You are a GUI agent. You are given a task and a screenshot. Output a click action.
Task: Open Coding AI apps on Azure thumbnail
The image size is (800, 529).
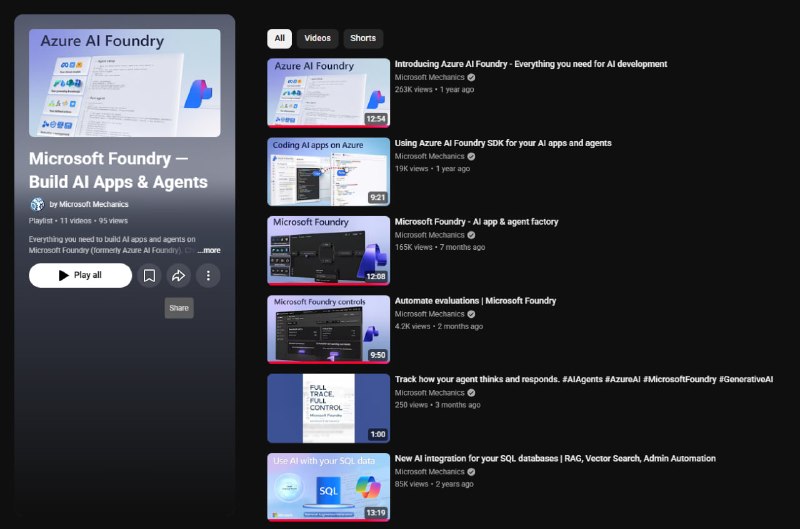click(x=329, y=171)
